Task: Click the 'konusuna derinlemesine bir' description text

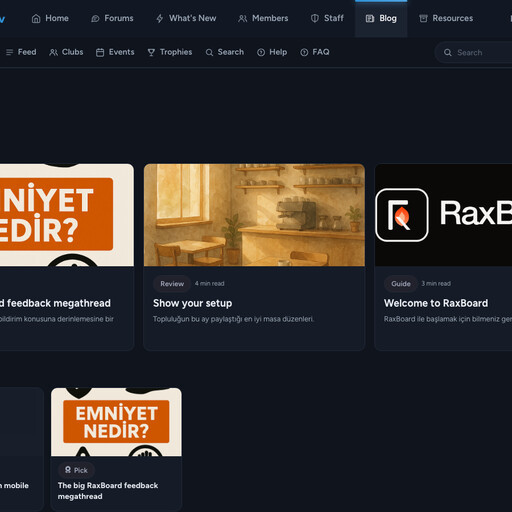Action: pyautogui.click(x=57, y=319)
